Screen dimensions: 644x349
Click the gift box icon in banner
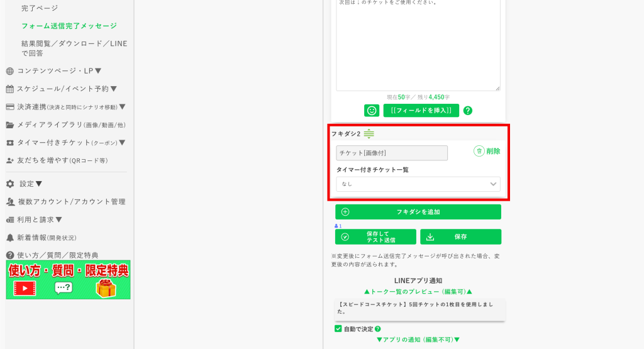106,288
